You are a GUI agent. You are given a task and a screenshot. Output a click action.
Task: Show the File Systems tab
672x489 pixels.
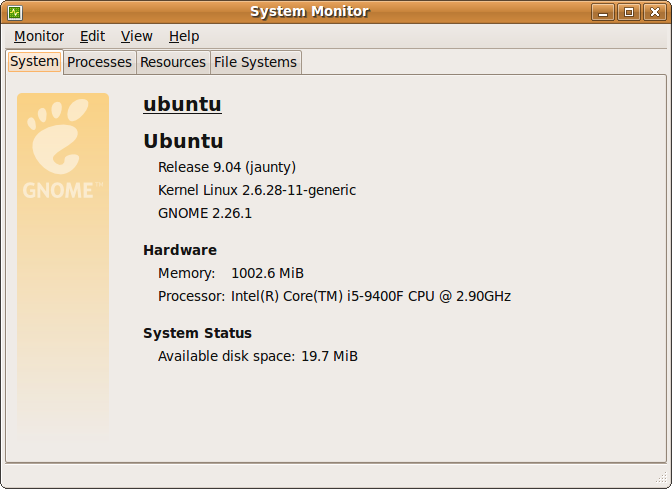point(255,62)
